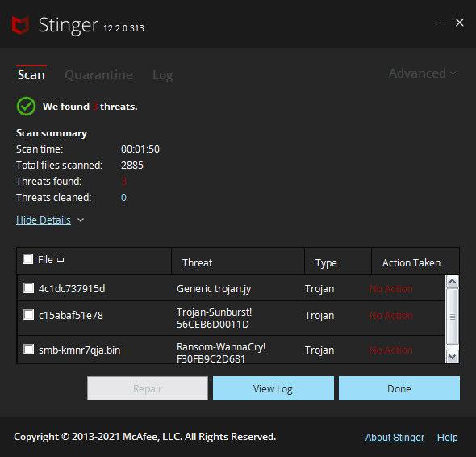Image resolution: width=476 pixels, height=457 pixels.
Task: Click the scan time value 00:01:50
Action: [x=140, y=149]
